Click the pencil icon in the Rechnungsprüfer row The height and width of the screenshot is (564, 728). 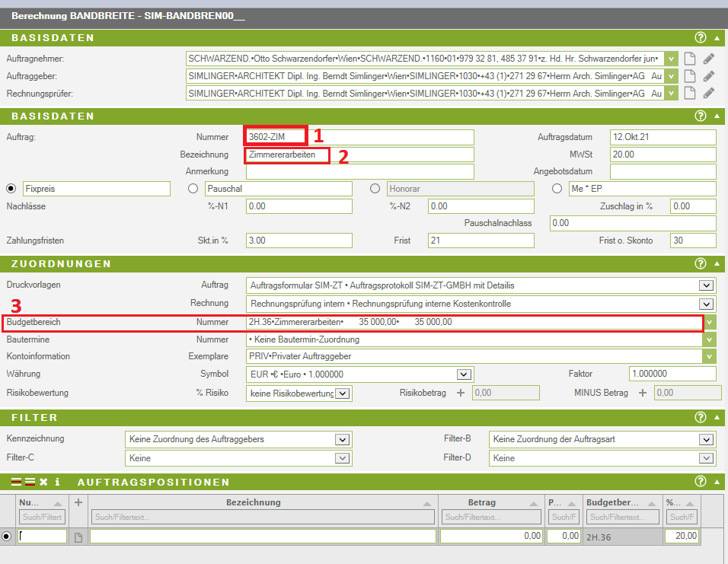click(x=709, y=93)
